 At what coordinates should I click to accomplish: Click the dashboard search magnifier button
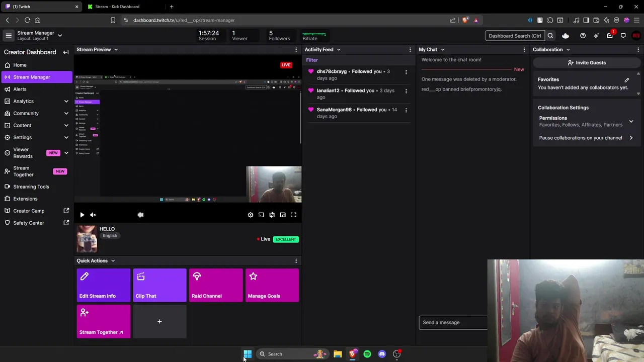[x=550, y=36]
